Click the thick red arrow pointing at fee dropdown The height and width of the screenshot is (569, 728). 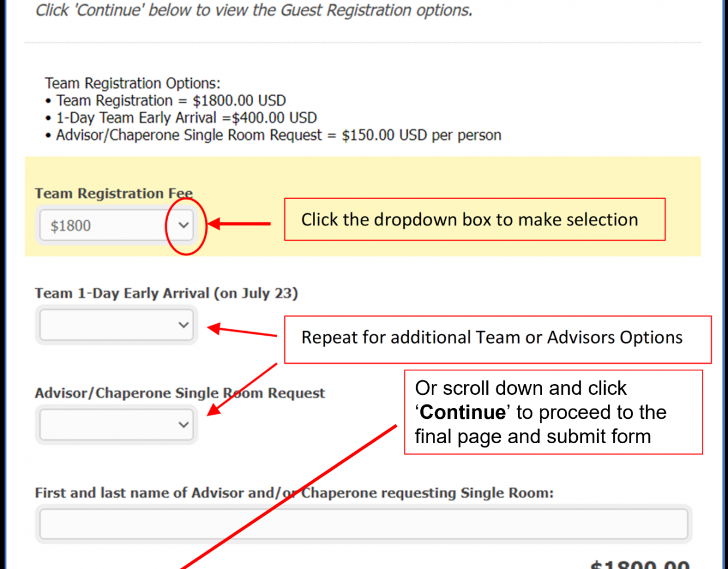[239, 224]
